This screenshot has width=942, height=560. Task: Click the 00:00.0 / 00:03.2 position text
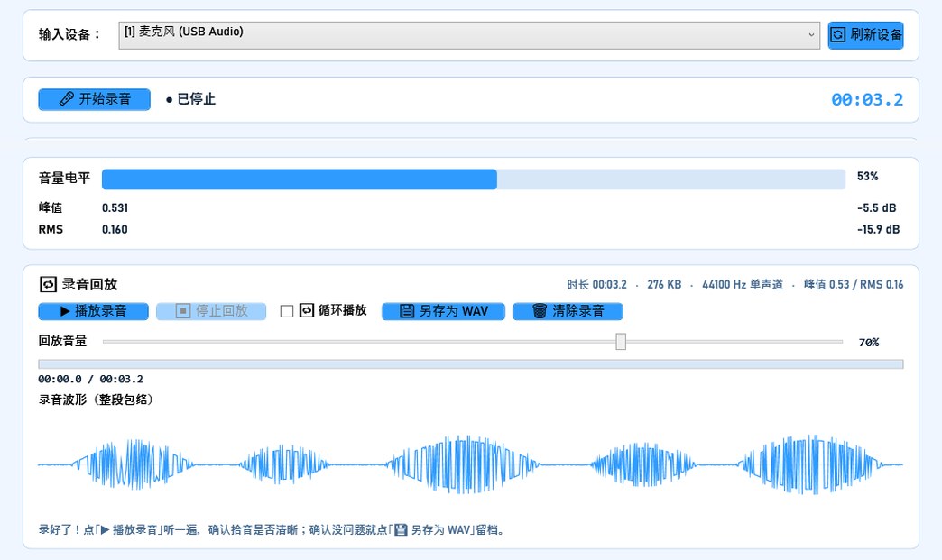pos(91,380)
